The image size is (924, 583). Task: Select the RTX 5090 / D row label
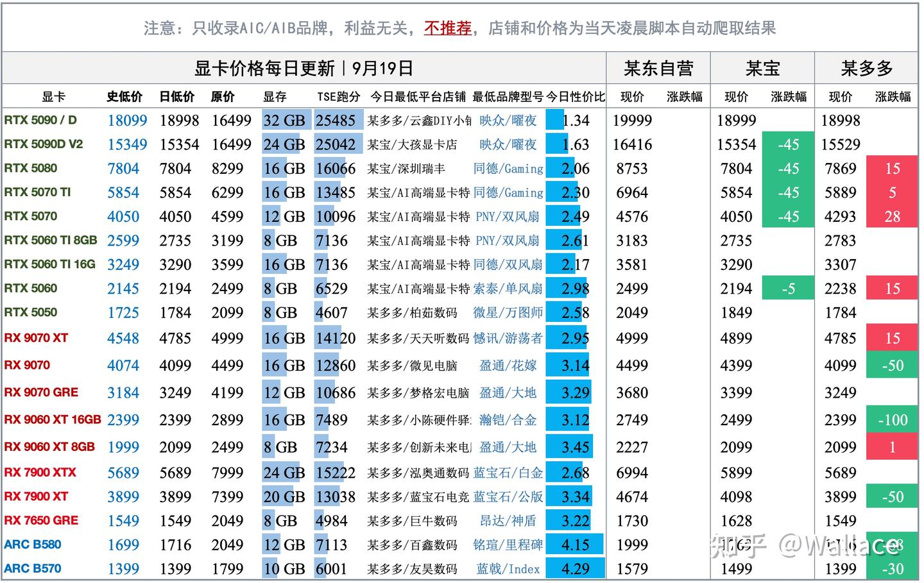point(40,120)
